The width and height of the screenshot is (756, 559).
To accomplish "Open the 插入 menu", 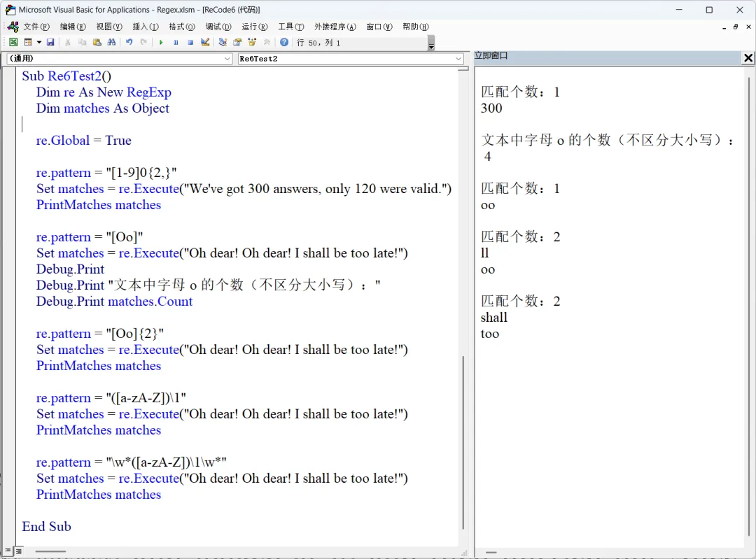I will pos(146,27).
